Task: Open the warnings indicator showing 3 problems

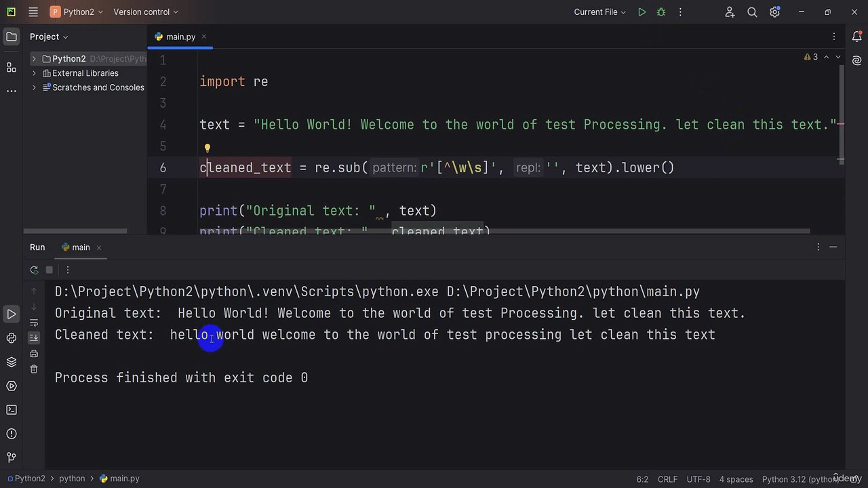Action: tap(811, 57)
